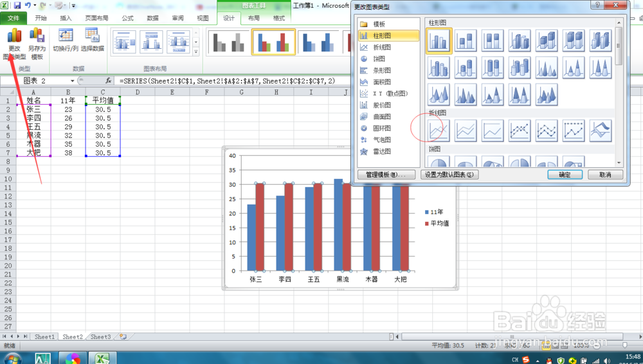643x364 pixels.
Task: Choose the first line chart icon
Action: pyautogui.click(x=439, y=131)
